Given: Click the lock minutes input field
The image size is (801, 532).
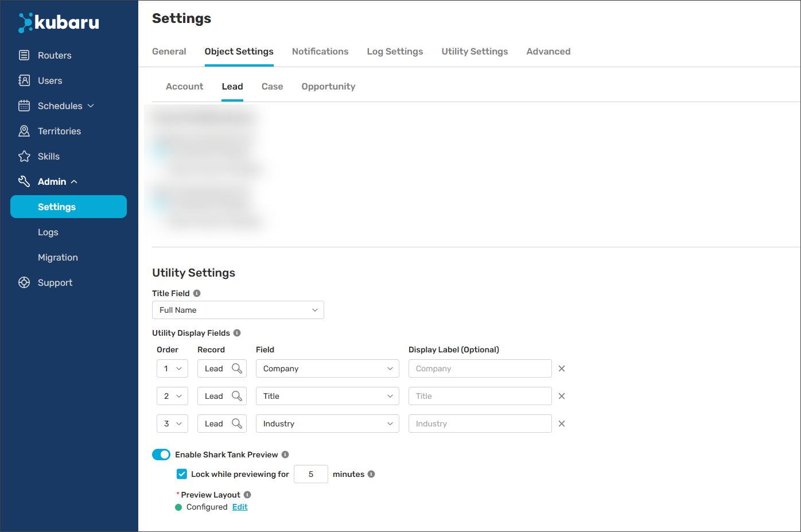Looking at the screenshot, I should [310, 474].
